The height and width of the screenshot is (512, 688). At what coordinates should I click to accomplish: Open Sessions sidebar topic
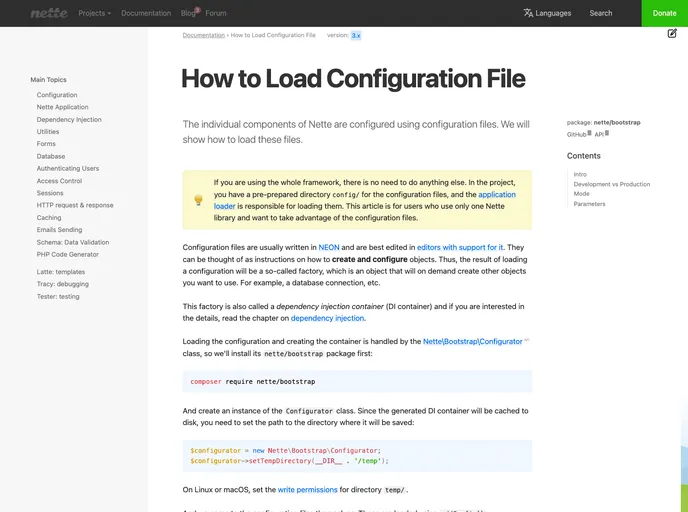(50, 193)
